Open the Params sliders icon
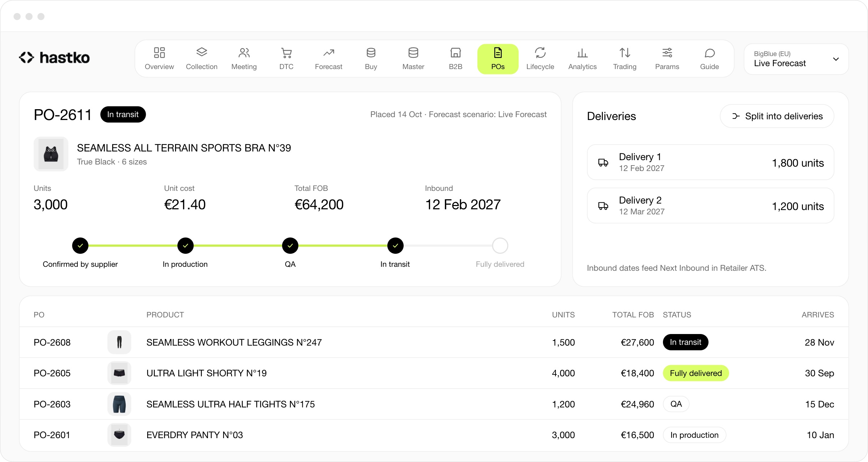 [667, 53]
